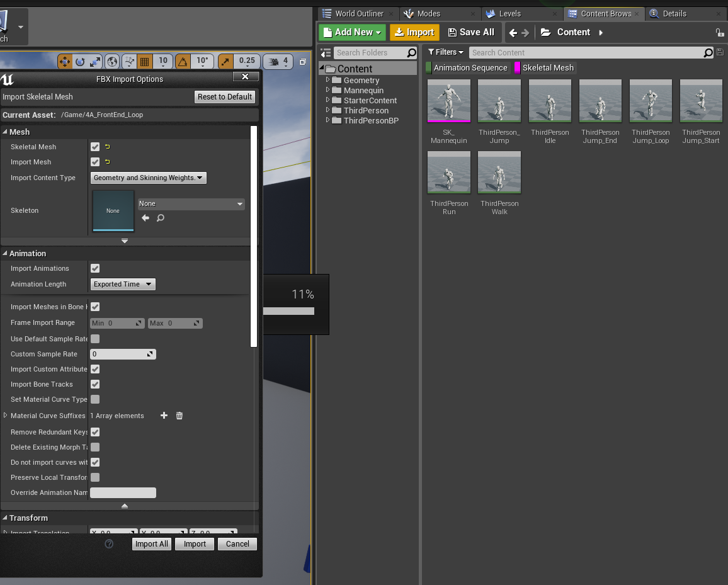Toggle Import Meshes in Bone Hierarchy checkbox

(95, 307)
